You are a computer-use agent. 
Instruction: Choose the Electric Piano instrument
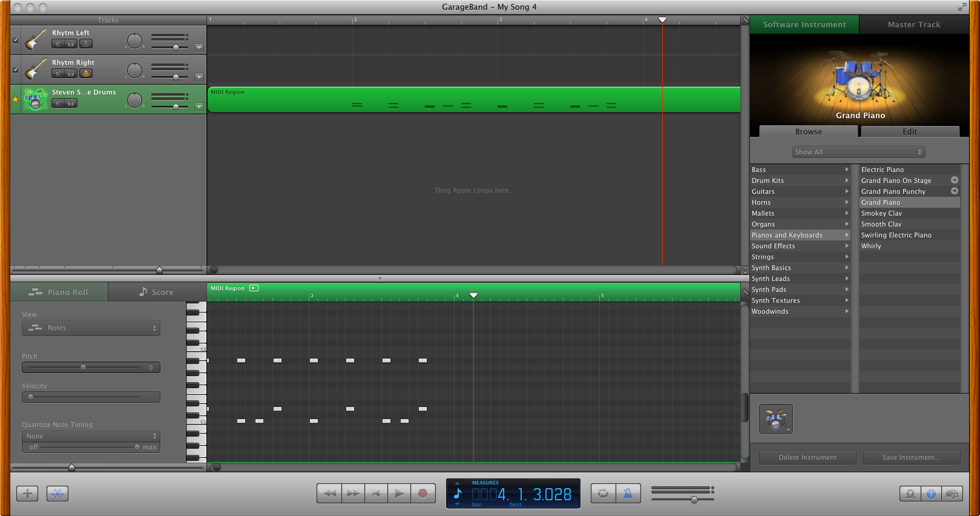click(x=910, y=170)
